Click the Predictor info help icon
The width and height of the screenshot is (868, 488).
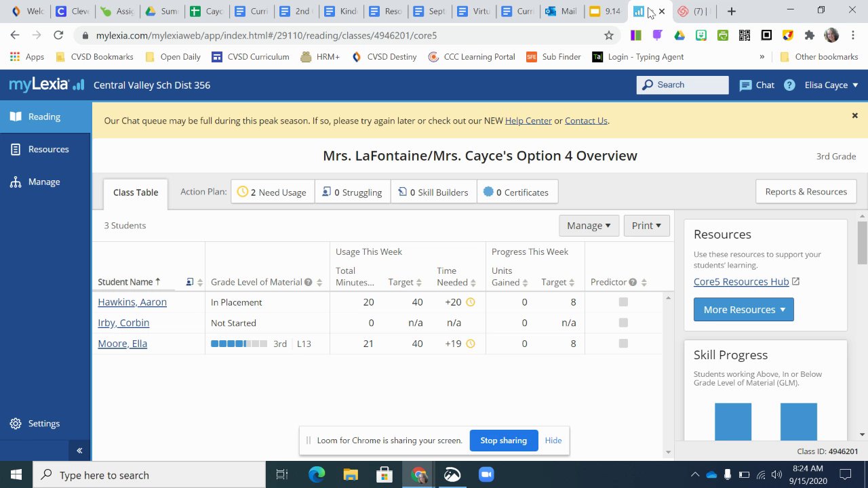point(633,282)
